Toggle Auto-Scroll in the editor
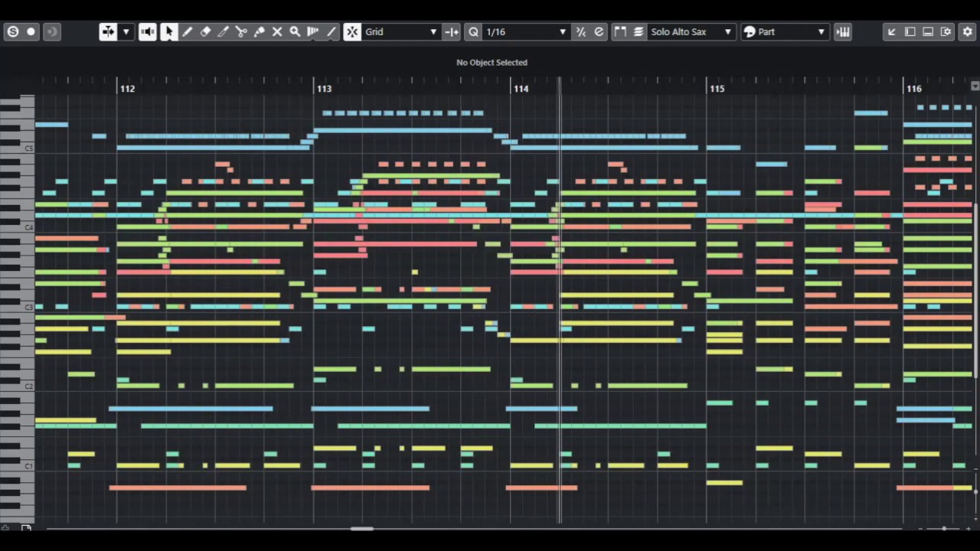 click(108, 31)
